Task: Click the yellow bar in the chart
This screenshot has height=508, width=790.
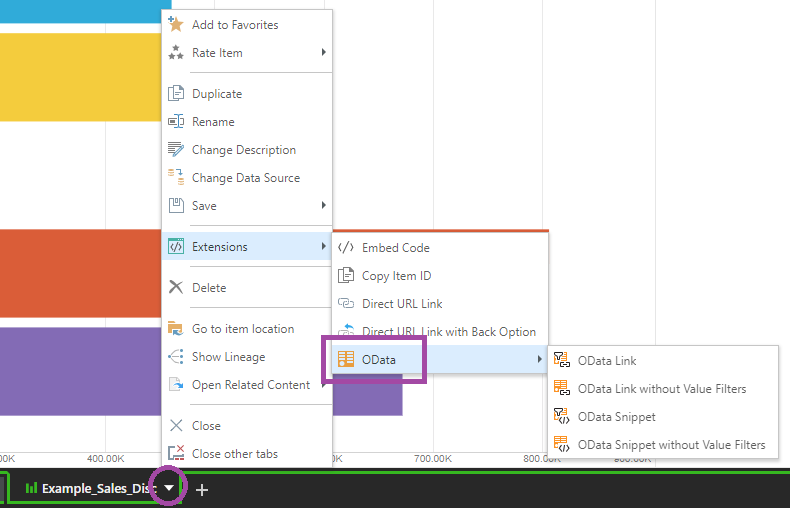Action: click(80, 76)
